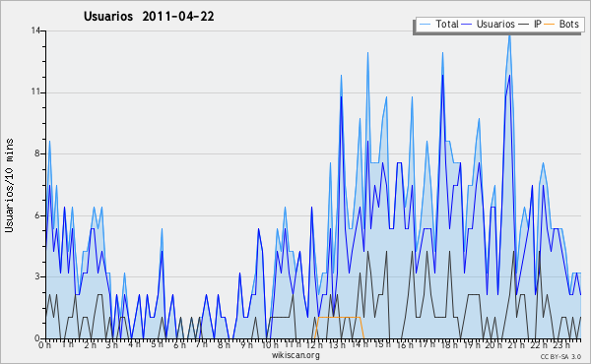
Task: Click the x-axis label '0 h'
Action: pyautogui.click(x=45, y=344)
